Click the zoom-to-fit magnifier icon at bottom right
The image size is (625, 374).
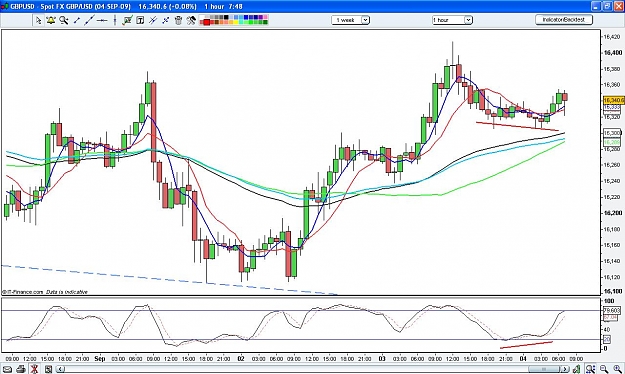coord(590,369)
